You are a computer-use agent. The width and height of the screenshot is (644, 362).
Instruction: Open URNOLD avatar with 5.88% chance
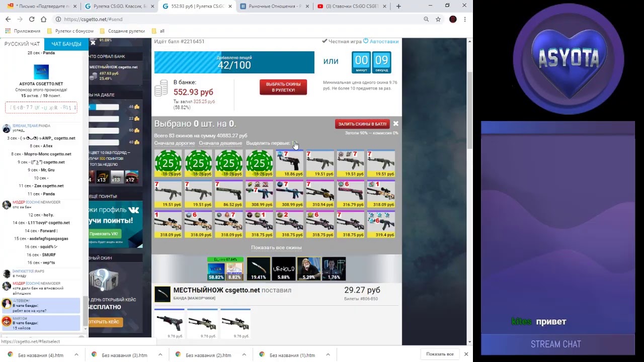coord(283,269)
